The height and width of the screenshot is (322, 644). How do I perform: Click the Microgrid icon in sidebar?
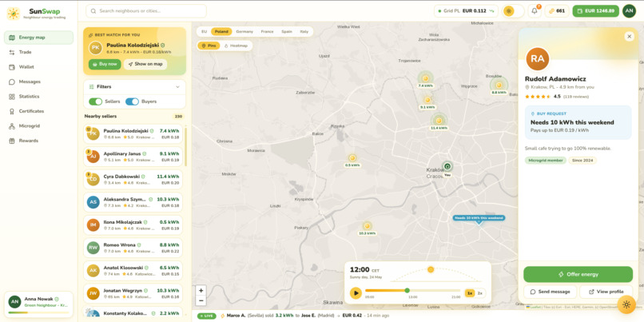click(x=11, y=126)
